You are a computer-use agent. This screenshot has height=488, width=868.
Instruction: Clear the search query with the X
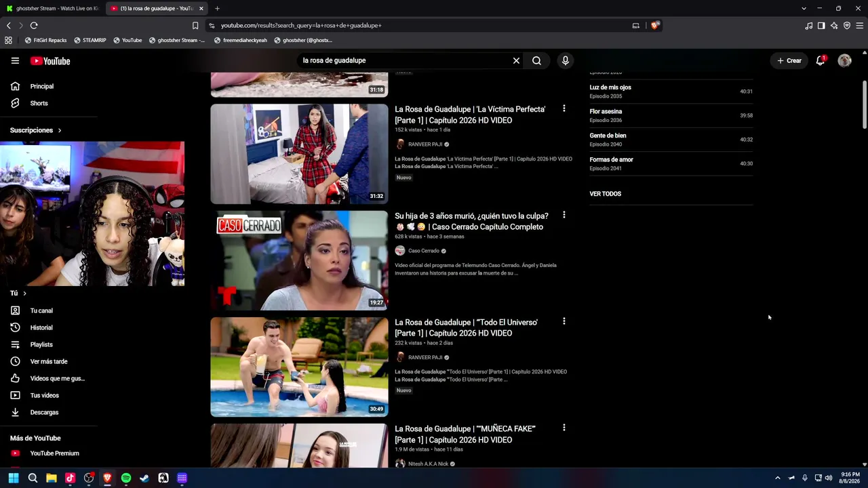click(x=516, y=60)
